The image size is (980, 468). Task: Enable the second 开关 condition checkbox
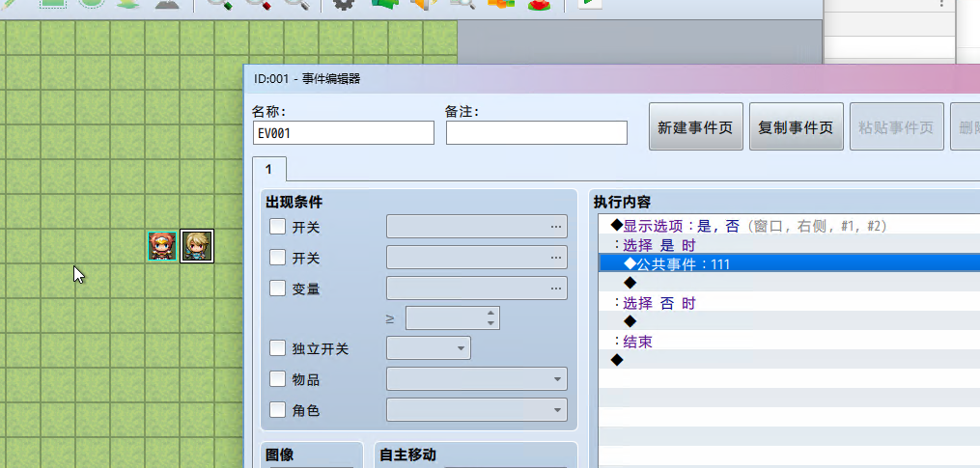point(277,257)
